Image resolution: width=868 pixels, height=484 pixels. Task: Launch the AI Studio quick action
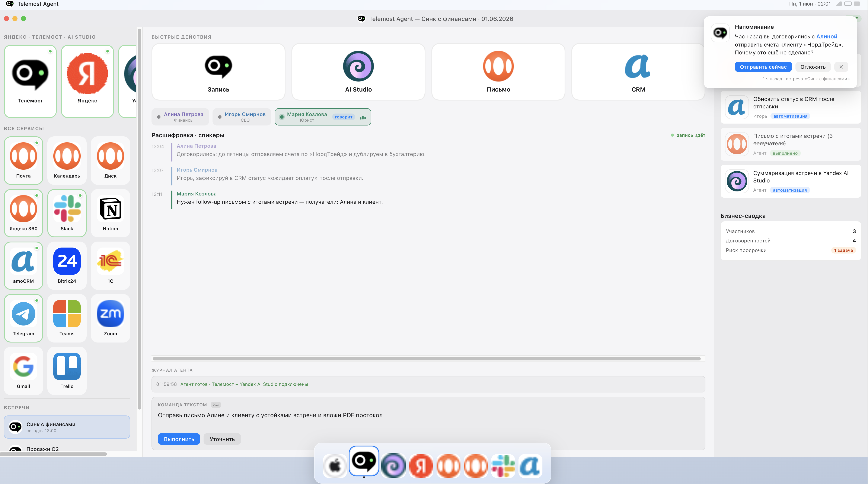(358, 72)
